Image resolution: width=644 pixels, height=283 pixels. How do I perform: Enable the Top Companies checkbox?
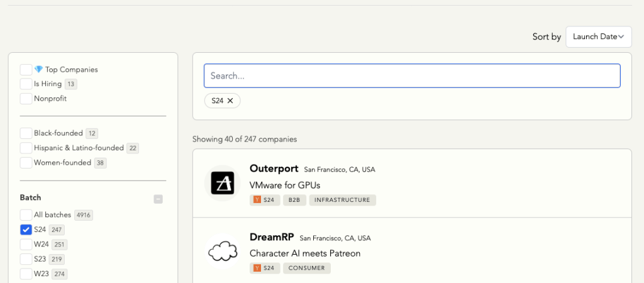[x=26, y=70]
